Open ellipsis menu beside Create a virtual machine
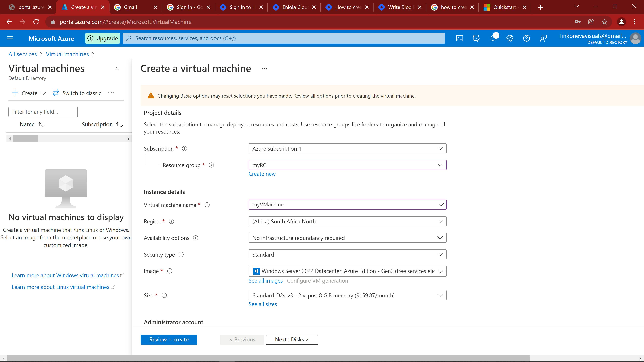 [264, 68]
